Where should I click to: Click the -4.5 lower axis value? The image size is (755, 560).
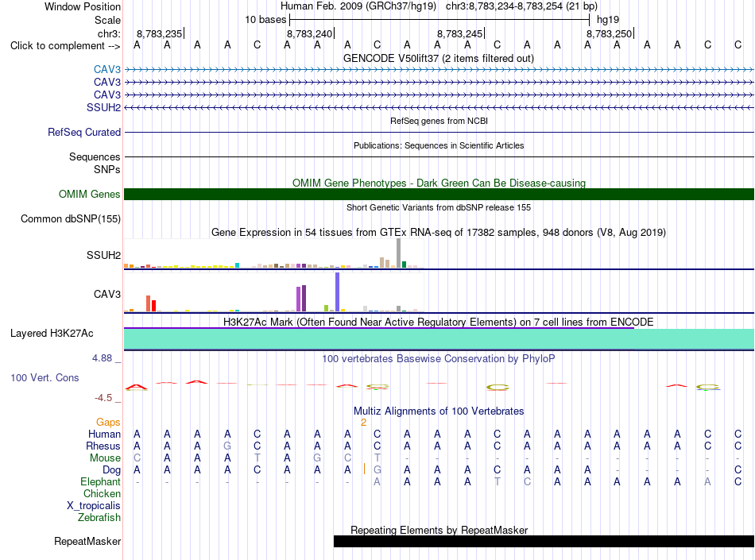(103, 398)
